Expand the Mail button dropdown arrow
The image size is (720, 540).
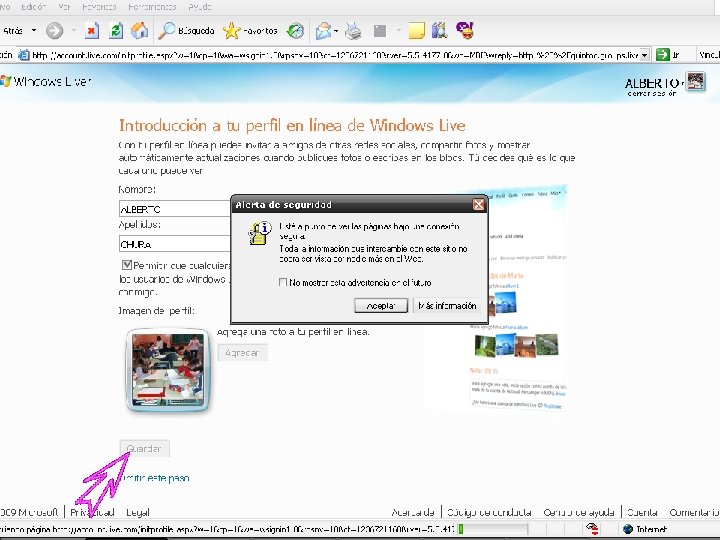coord(337,31)
